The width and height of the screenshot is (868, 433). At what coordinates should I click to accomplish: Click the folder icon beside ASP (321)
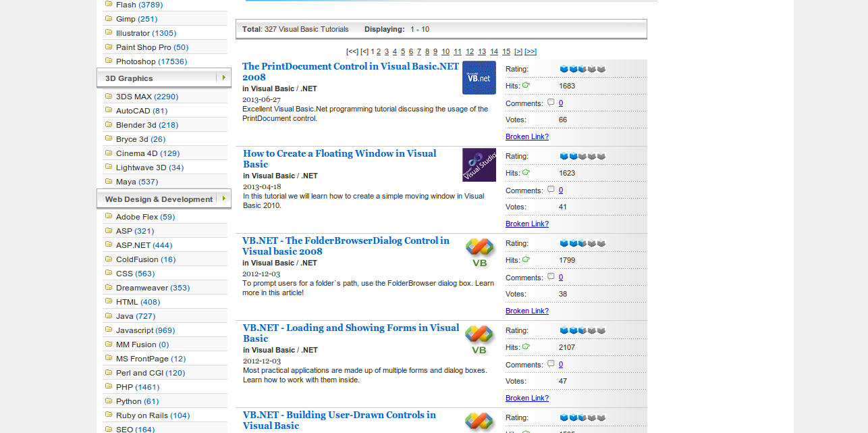pos(109,230)
